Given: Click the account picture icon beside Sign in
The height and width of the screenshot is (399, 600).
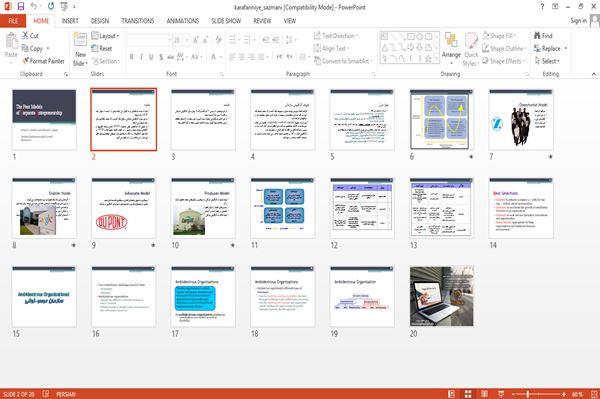Looking at the screenshot, I should pyautogui.click(x=595, y=20).
